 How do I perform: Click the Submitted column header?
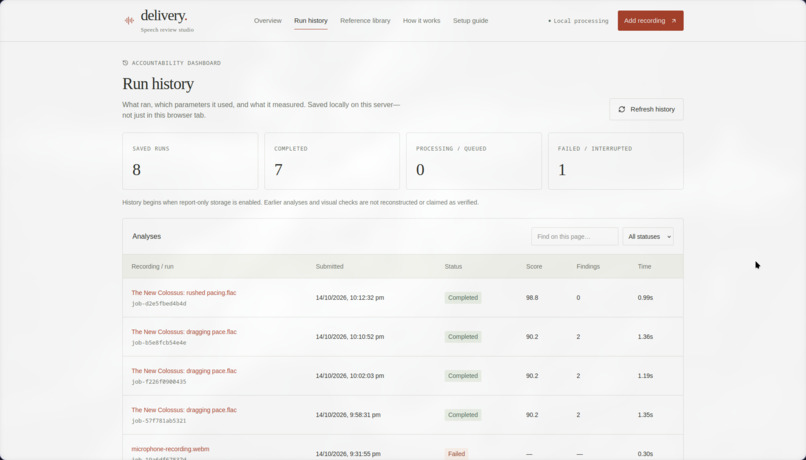(x=329, y=267)
